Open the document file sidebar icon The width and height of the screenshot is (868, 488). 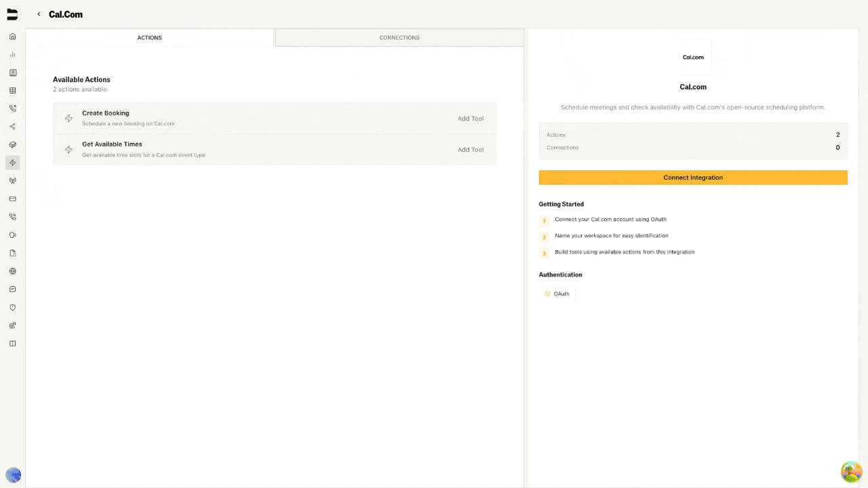point(12,253)
